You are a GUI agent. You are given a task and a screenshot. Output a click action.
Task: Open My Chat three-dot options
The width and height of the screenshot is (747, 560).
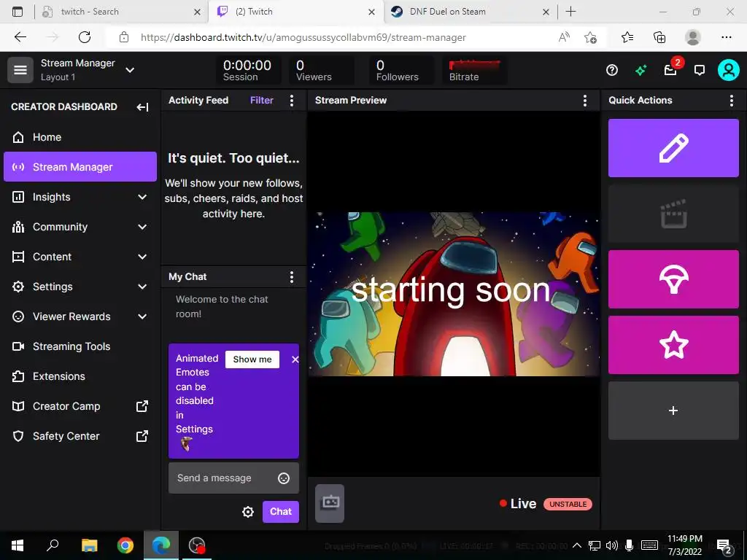(292, 276)
